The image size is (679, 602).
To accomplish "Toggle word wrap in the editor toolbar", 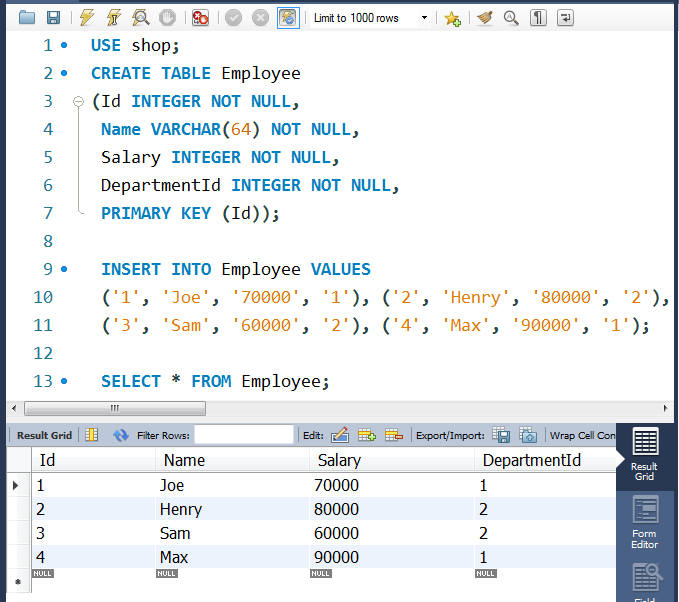I will tap(565, 18).
